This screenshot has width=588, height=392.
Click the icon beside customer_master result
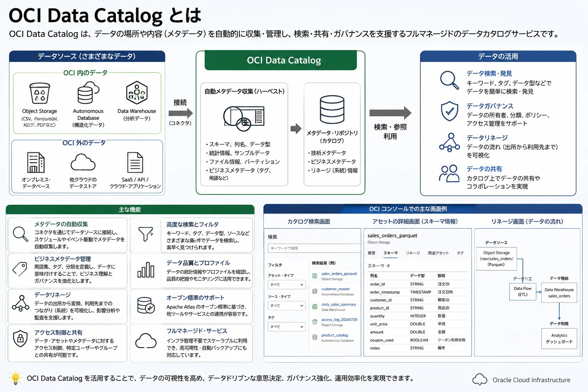(x=315, y=291)
